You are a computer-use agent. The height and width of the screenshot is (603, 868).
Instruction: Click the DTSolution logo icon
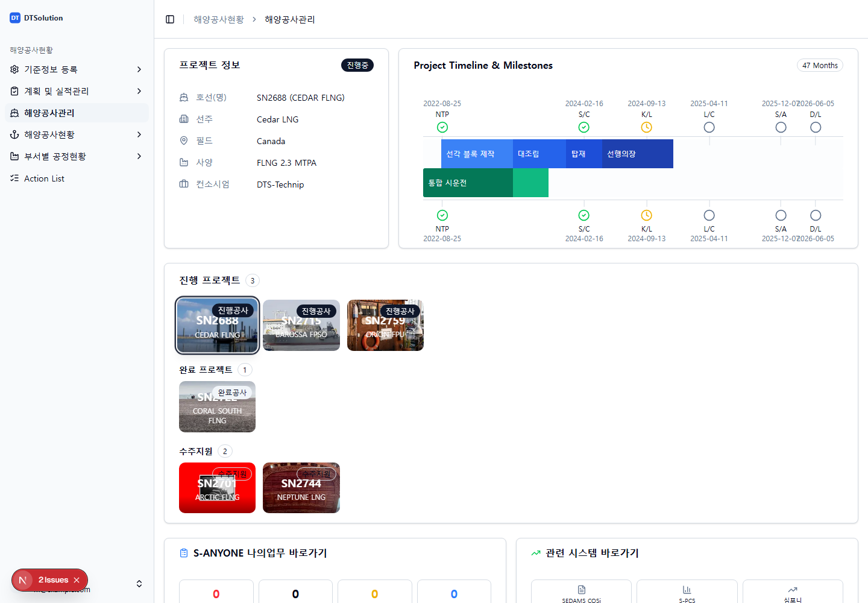(15, 18)
